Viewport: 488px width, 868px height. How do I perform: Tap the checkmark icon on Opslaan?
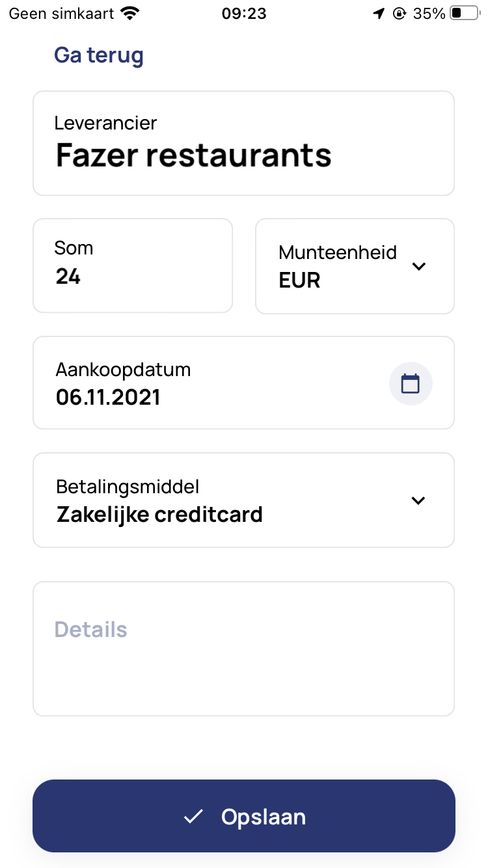(193, 817)
